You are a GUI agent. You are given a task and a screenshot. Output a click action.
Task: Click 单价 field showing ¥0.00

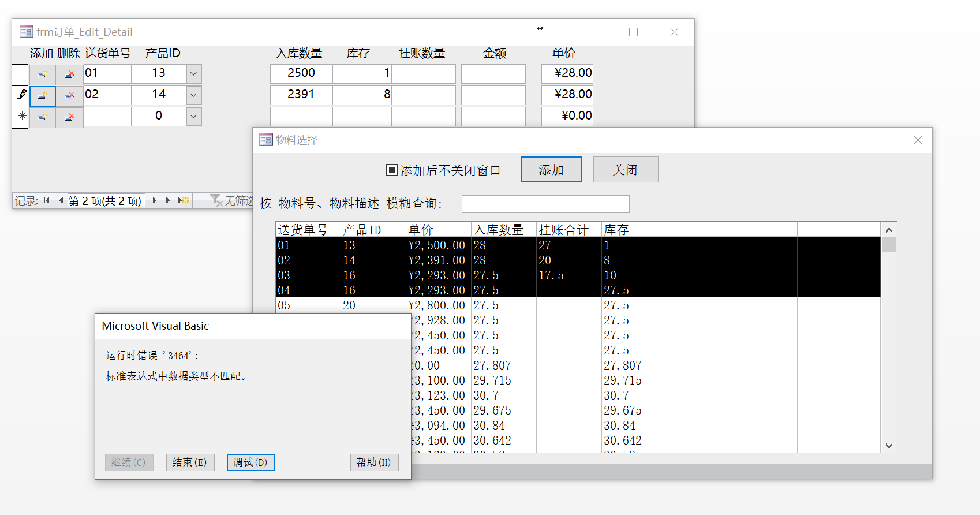[567, 117]
